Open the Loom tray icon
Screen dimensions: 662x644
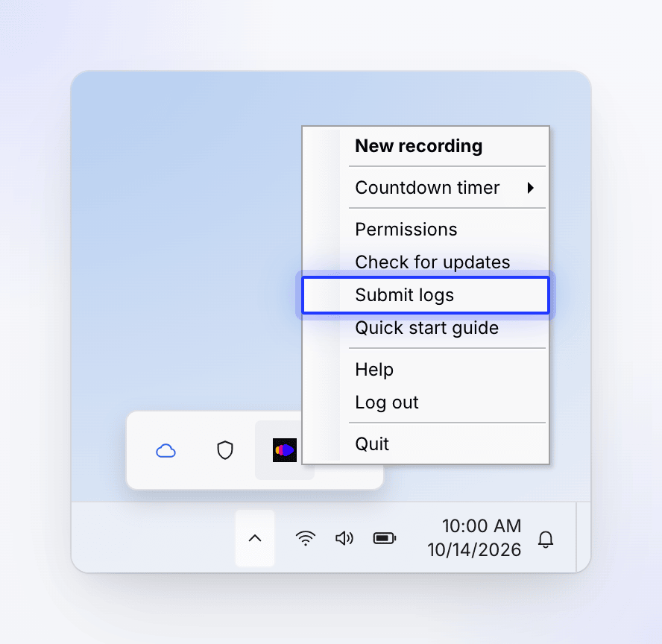285,450
